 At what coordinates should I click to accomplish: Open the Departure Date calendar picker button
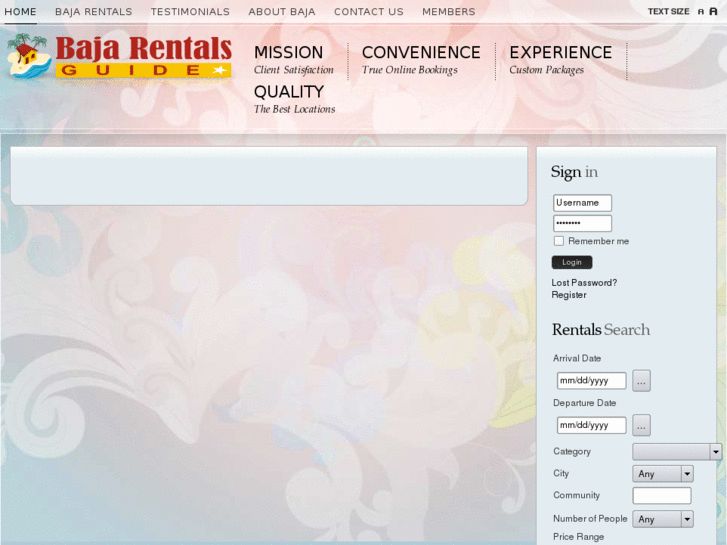coord(641,425)
